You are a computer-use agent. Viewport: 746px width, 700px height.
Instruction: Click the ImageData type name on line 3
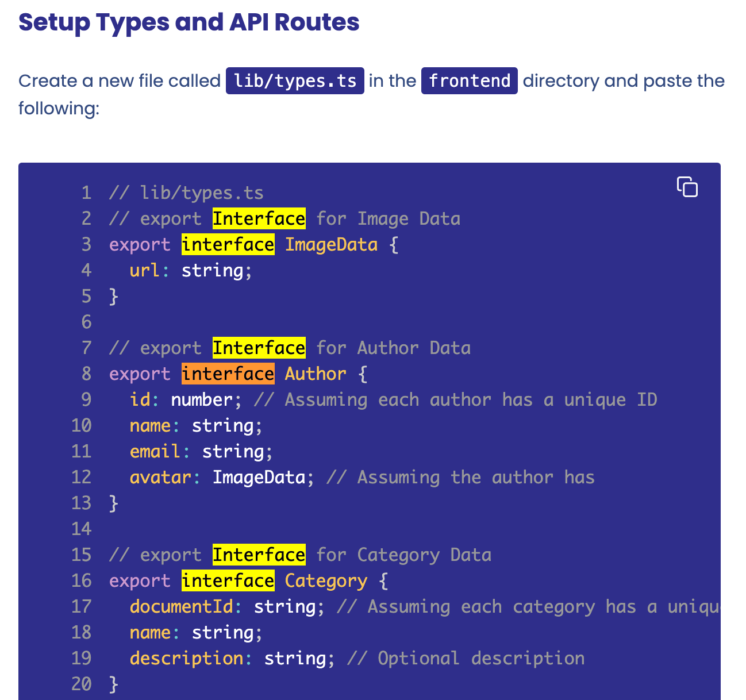[x=332, y=244]
